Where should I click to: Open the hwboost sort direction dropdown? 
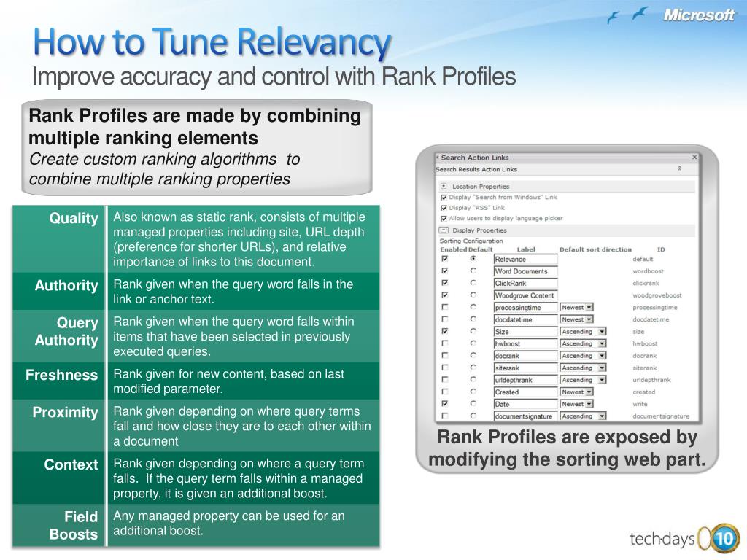583,344
